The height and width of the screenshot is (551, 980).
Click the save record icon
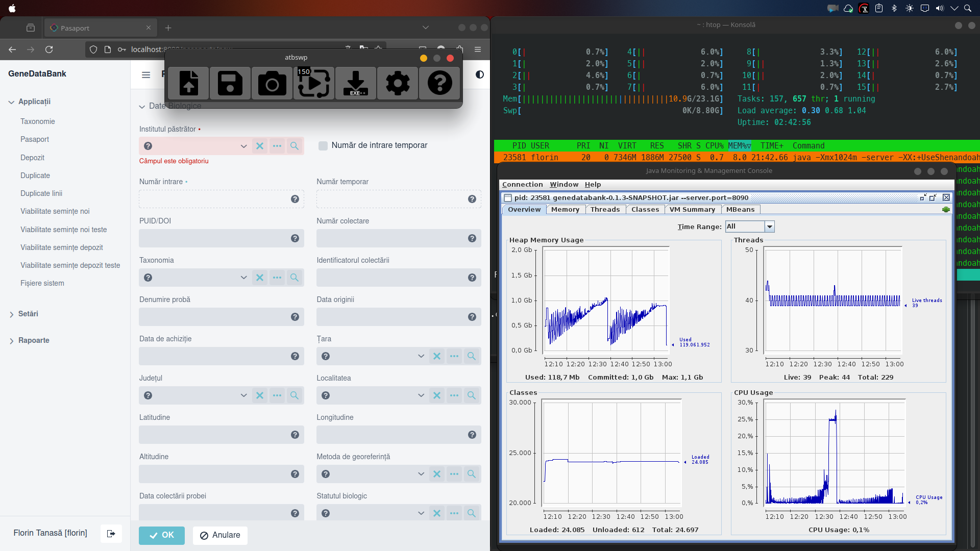tap(230, 83)
